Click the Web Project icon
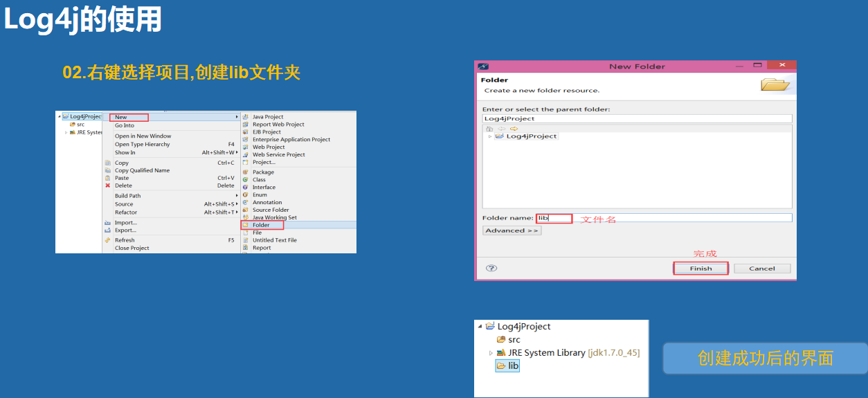Image resolution: width=868 pixels, height=398 pixels. (245, 147)
